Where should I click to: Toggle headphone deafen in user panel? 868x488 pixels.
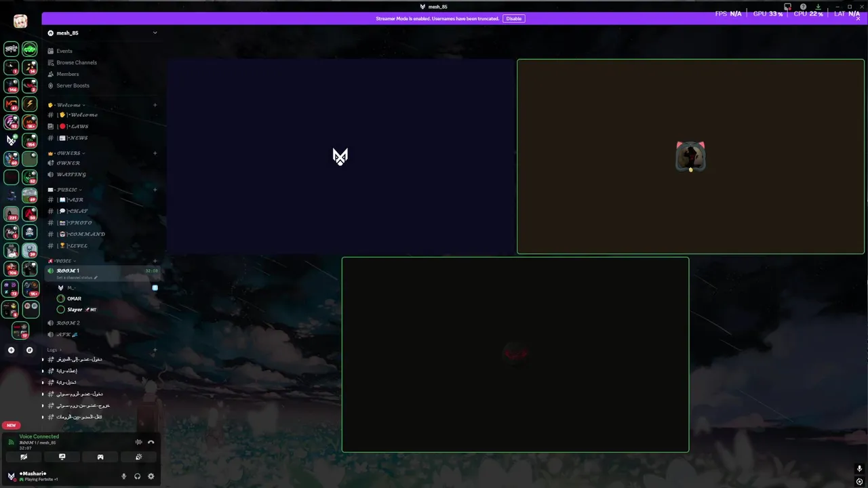(137, 476)
